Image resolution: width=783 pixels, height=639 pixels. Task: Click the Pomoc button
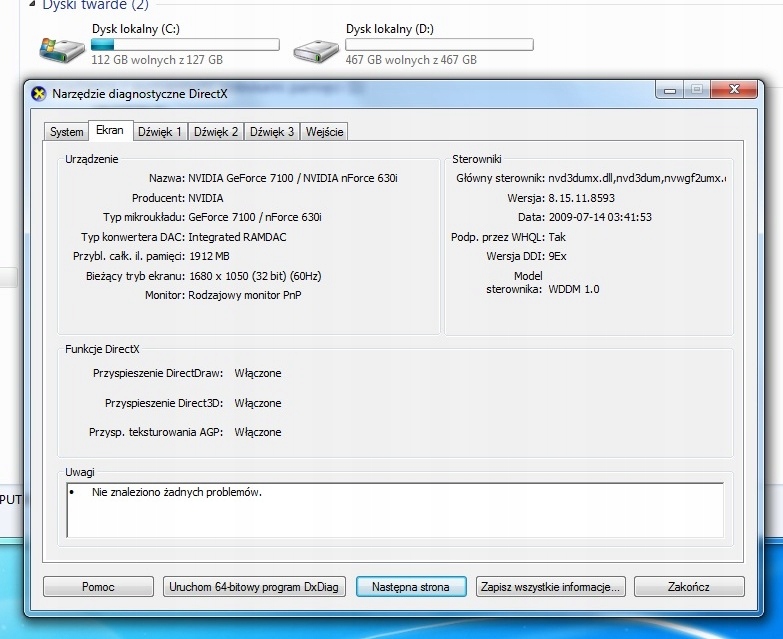[98, 587]
